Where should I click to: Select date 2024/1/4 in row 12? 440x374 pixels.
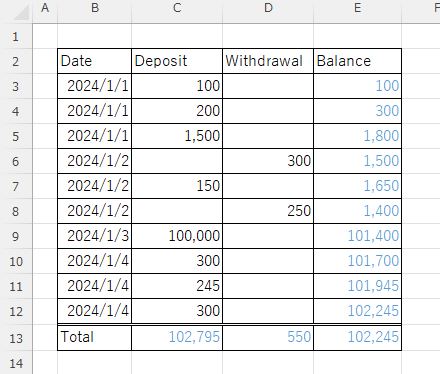point(95,311)
